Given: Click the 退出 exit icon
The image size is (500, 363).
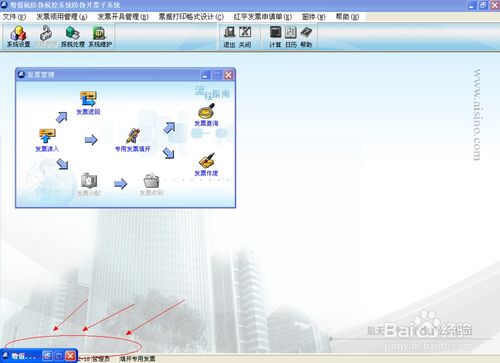Looking at the screenshot, I should pyautogui.click(x=229, y=37).
